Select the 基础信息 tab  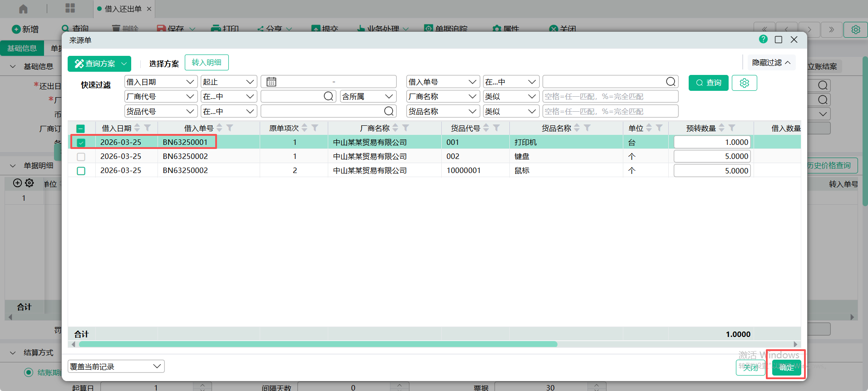22,48
